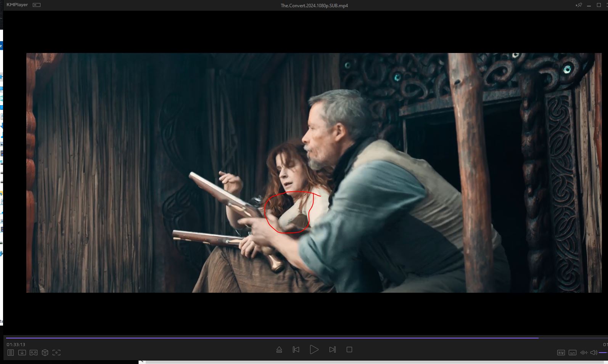Mute the volume speaker icon
This screenshot has height=364, width=608.
594,353
